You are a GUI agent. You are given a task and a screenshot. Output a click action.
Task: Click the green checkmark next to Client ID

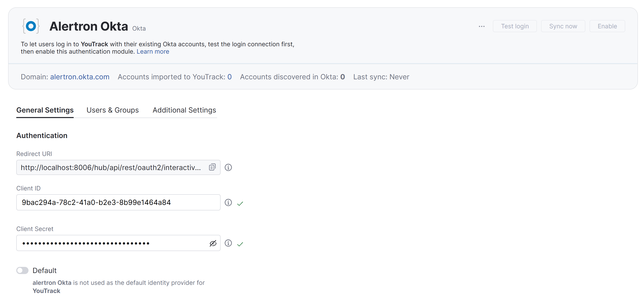[x=240, y=203]
